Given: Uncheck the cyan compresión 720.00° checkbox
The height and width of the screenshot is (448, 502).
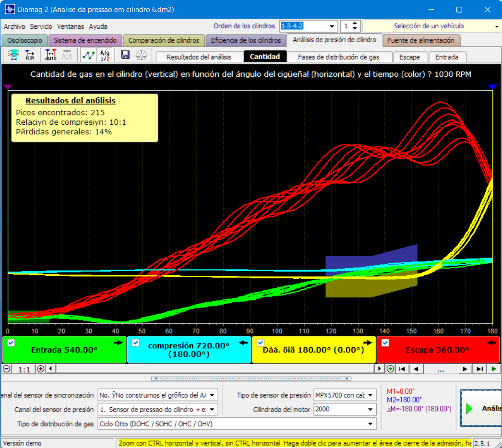Looking at the screenshot, I should click(x=136, y=343).
